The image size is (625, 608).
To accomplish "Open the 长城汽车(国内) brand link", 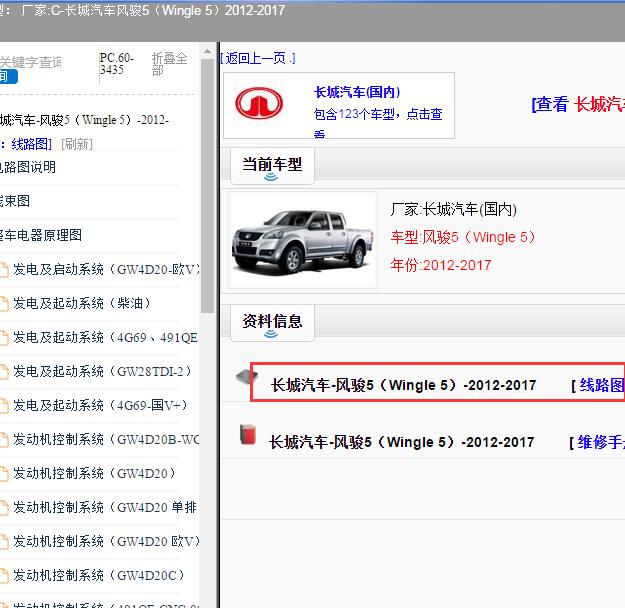I will click(357, 92).
